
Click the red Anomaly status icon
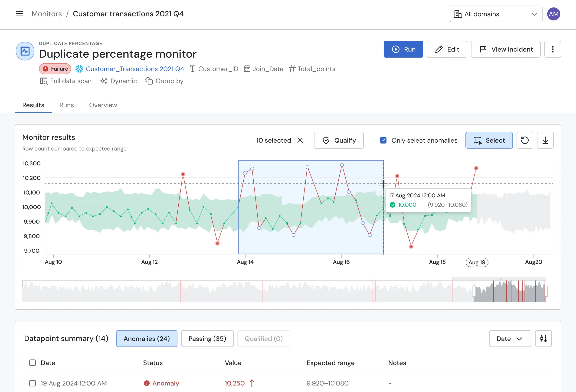tap(147, 383)
